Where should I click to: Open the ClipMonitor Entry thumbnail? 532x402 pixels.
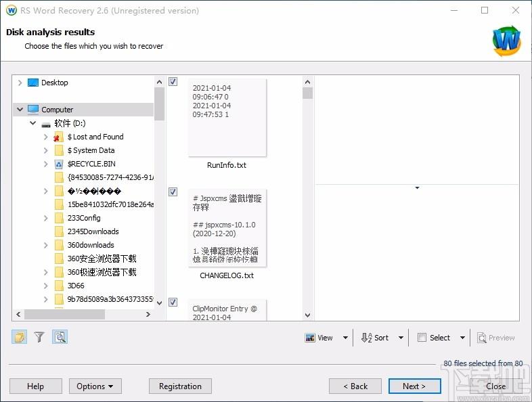[x=227, y=310]
